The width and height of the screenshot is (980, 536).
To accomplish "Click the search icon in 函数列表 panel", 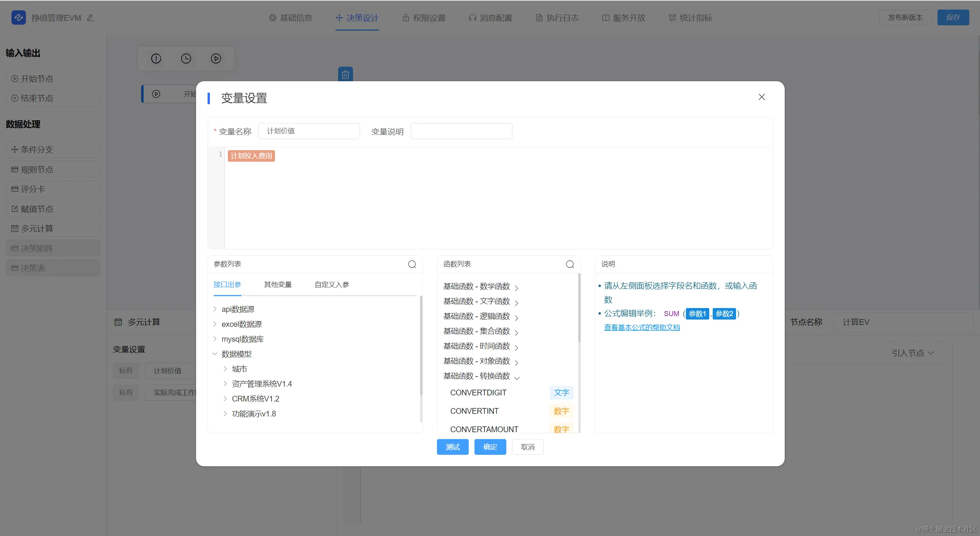I will (x=570, y=264).
